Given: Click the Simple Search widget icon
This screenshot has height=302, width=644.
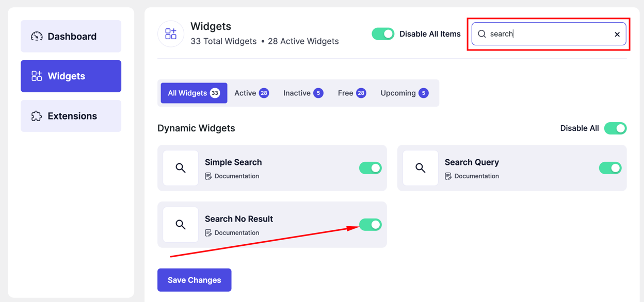Looking at the screenshot, I should point(181,168).
